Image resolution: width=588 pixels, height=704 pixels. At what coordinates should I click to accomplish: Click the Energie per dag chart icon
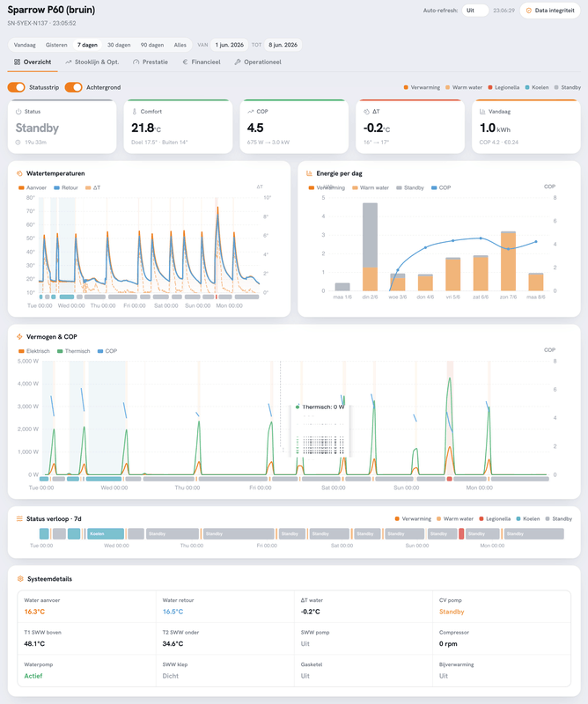pyautogui.click(x=310, y=173)
